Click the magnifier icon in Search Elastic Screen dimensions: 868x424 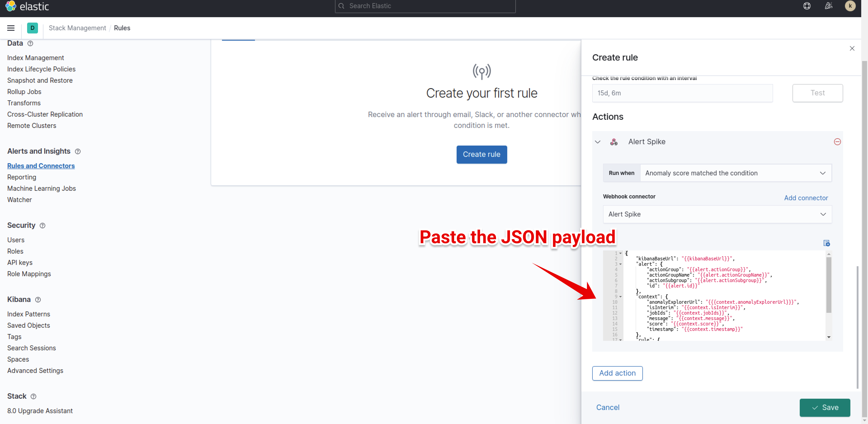pyautogui.click(x=341, y=6)
